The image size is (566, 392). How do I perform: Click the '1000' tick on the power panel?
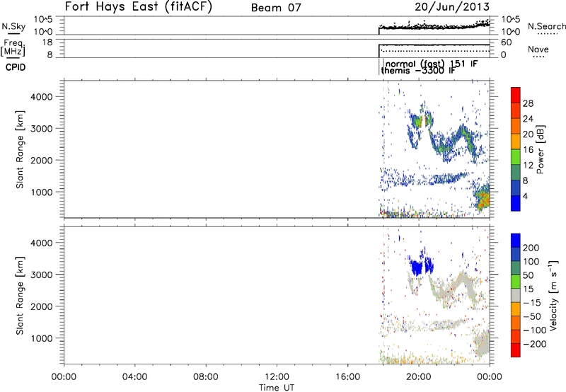click(x=42, y=192)
